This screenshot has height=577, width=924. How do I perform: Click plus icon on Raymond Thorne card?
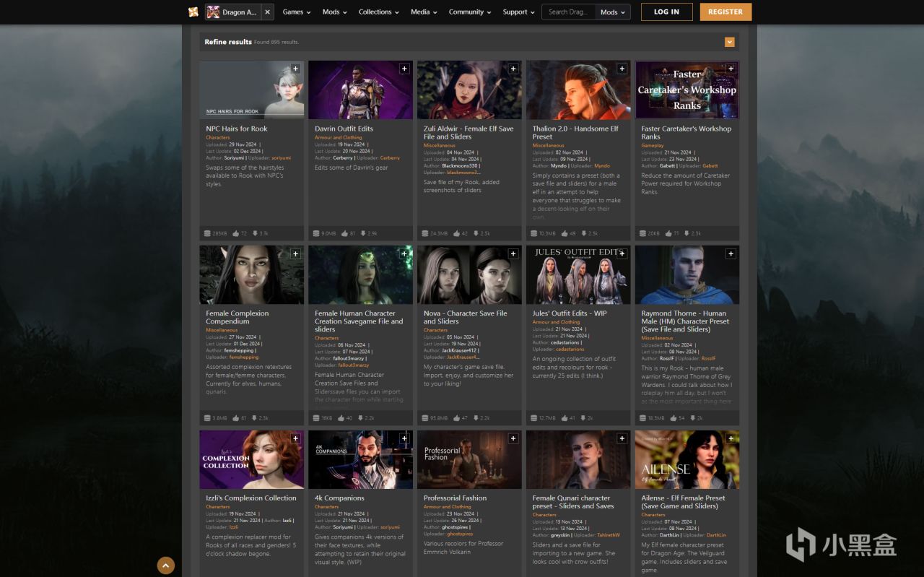click(731, 254)
